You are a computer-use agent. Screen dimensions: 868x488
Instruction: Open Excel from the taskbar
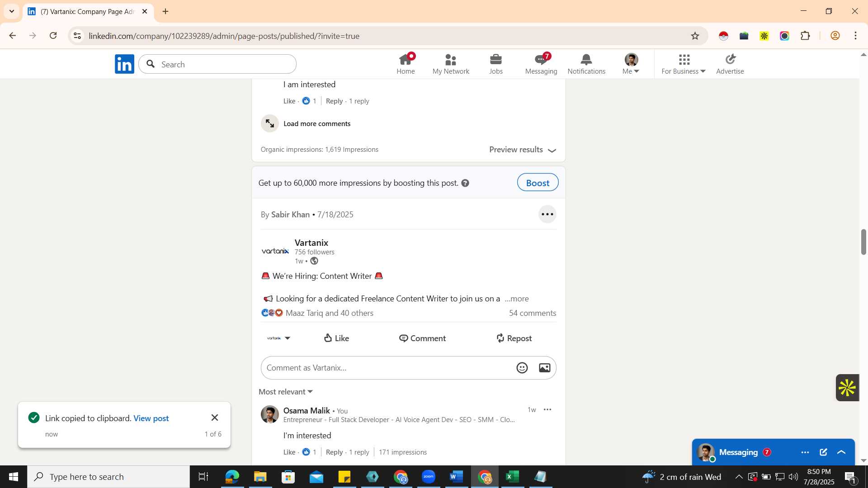click(512, 477)
